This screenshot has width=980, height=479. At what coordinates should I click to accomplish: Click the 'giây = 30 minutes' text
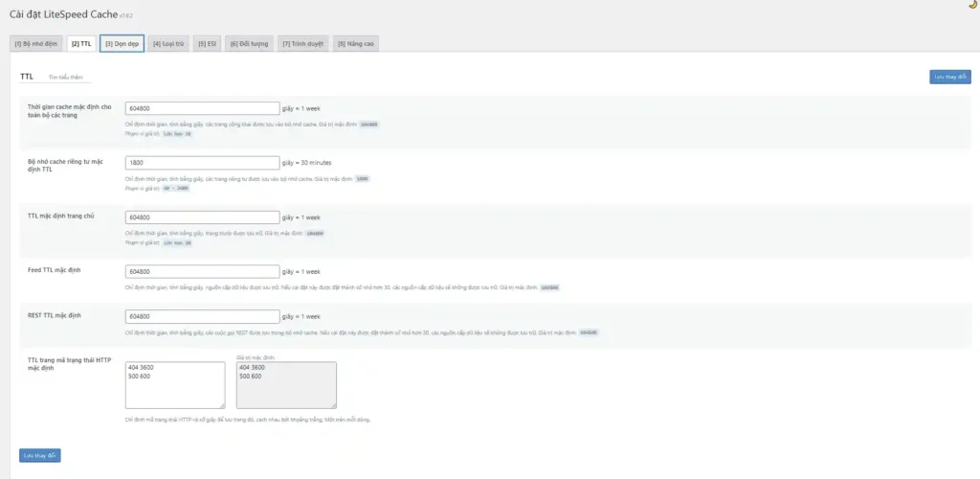click(x=306, y=163)
